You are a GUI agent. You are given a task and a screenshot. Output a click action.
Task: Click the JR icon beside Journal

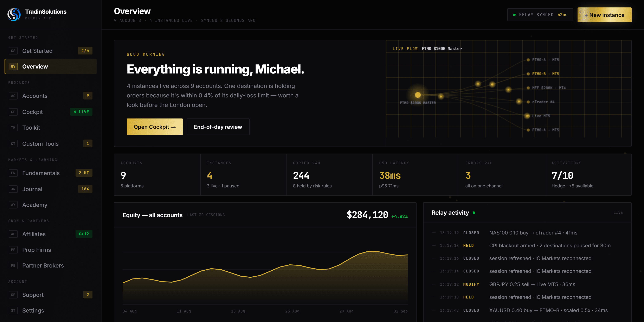(13, 189)
